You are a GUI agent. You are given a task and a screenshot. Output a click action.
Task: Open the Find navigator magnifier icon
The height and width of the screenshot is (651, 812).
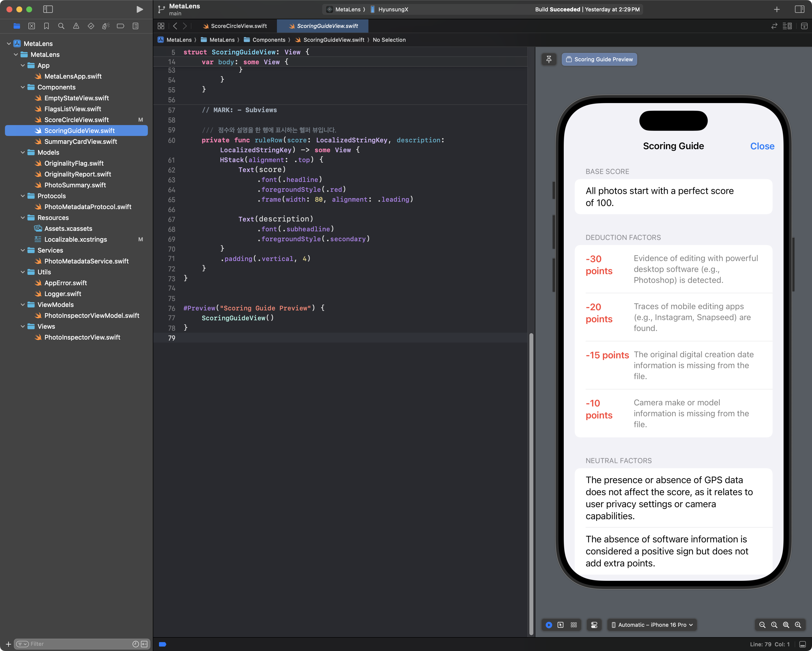[61, 26]
